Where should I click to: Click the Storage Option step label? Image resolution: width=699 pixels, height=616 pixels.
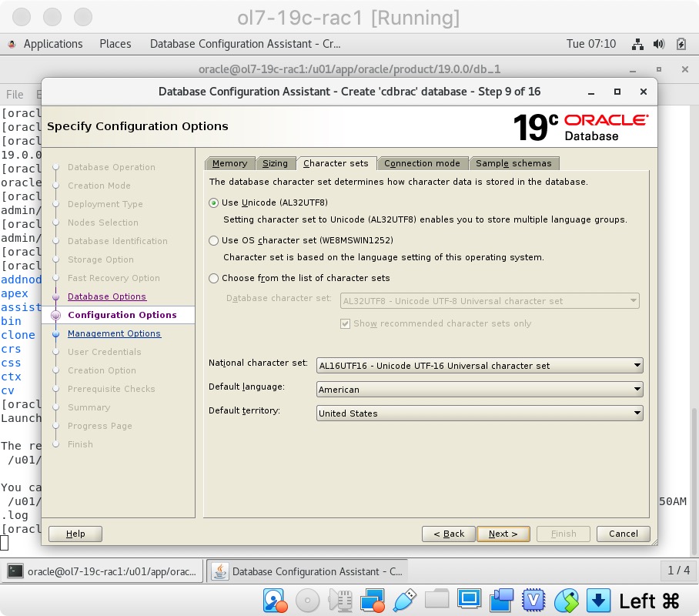point(101,259)
